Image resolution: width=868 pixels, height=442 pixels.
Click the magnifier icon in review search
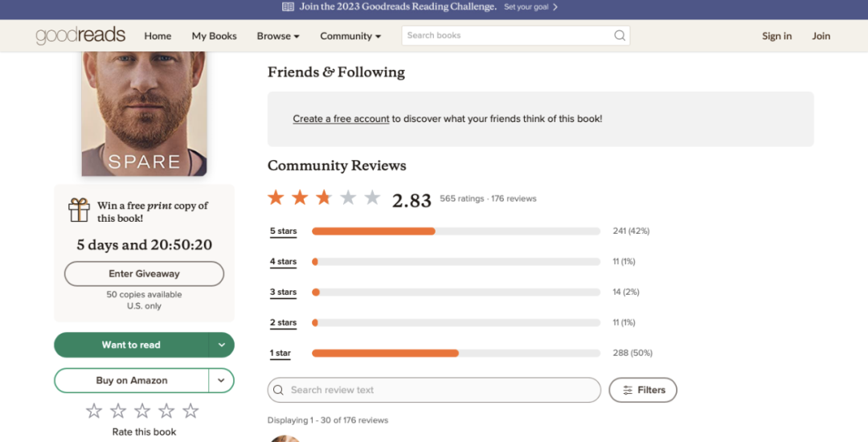coord(278,390)
